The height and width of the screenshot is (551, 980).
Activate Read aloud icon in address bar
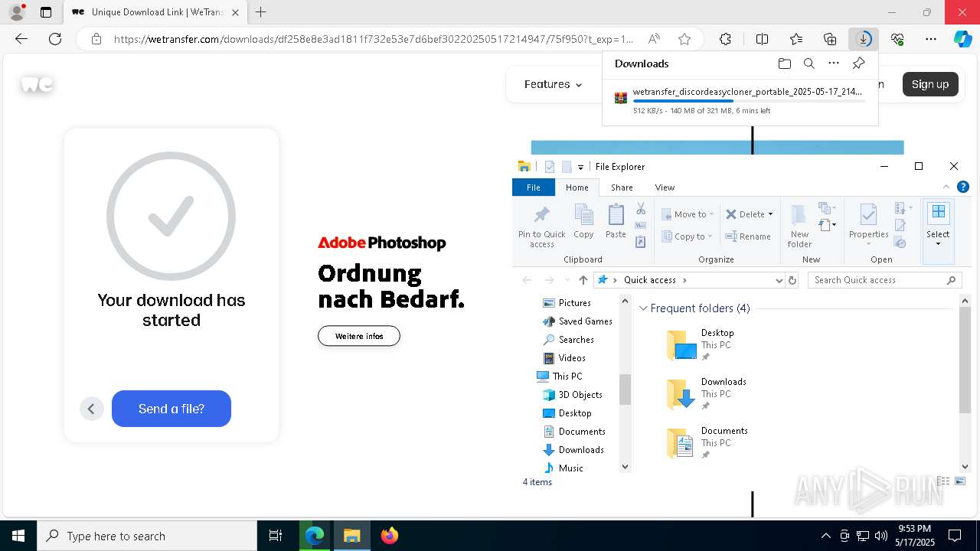tap(654, 39)
